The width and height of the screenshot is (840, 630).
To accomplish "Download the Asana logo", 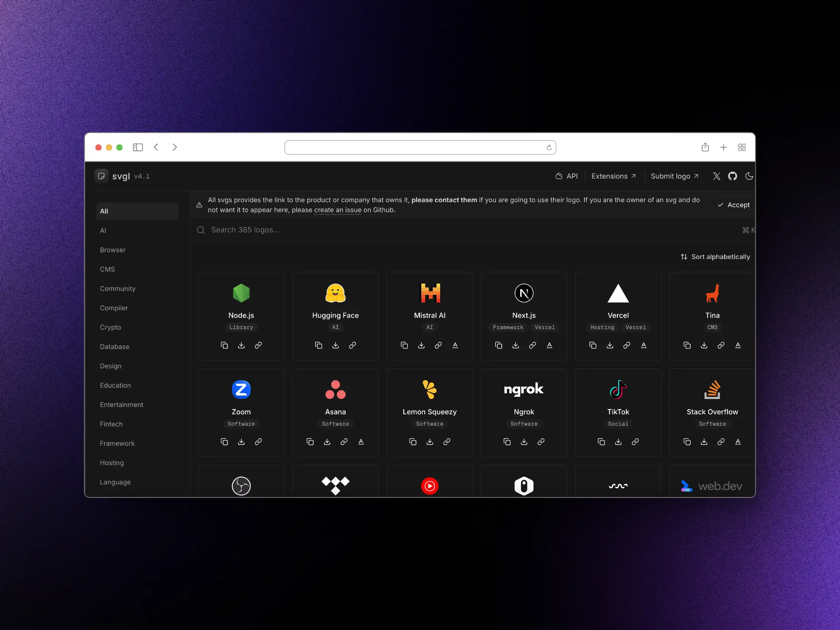I will tap(327, 442).
